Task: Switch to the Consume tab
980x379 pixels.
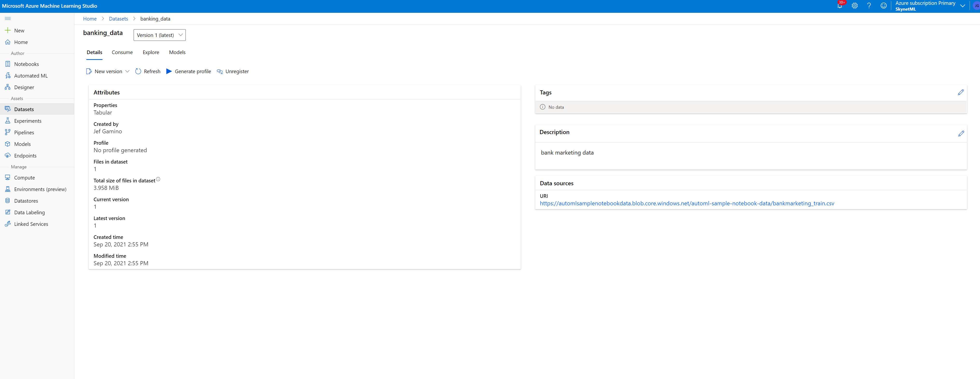Action: 122,52
